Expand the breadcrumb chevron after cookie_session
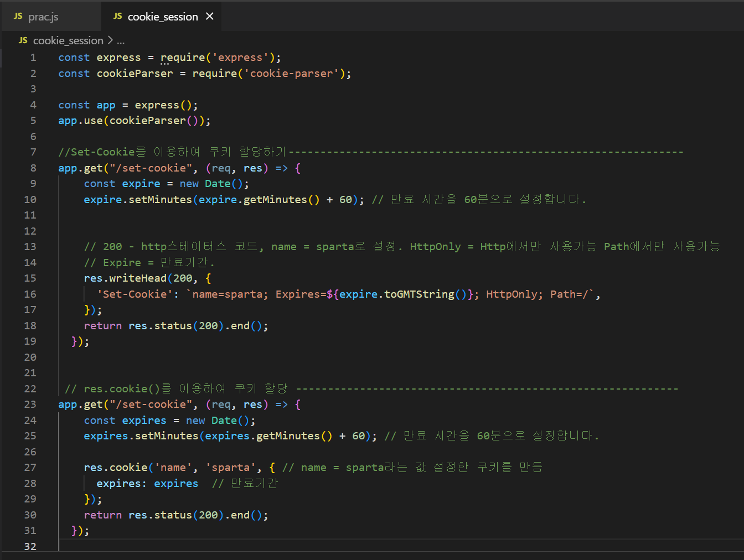Screen dimensions: 744x560 click(110, 40)
